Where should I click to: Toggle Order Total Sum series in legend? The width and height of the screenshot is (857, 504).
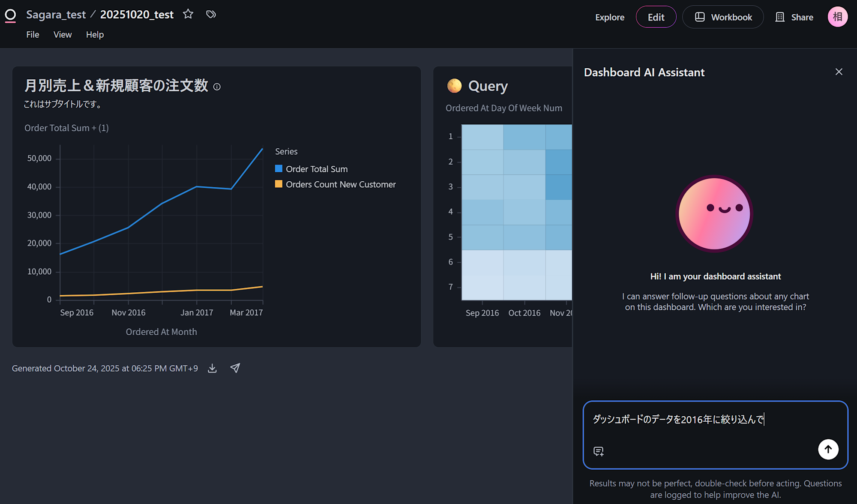pos(317,169)
